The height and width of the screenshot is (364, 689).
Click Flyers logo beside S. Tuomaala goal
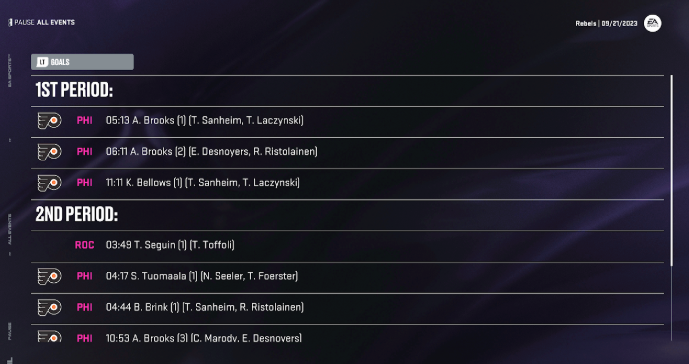[49, 276]
